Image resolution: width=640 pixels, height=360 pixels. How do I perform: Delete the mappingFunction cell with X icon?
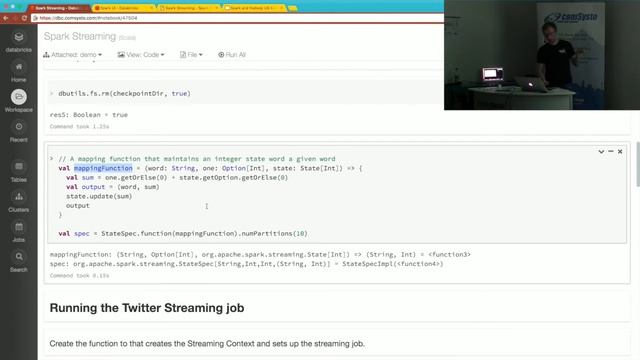620,151
